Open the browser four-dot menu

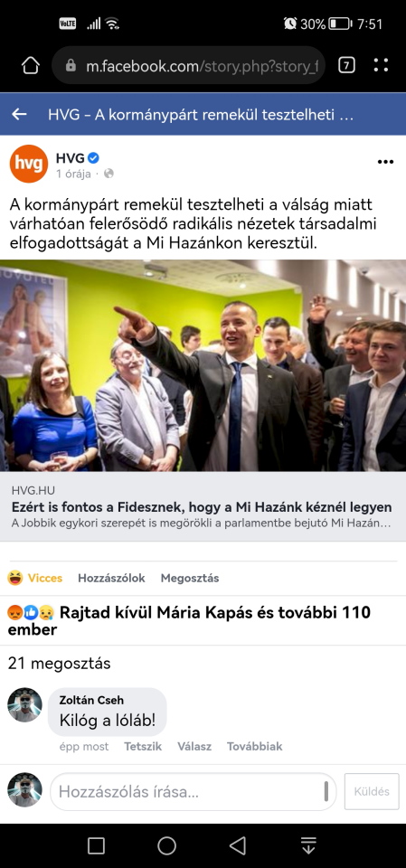tap(381, 65)
